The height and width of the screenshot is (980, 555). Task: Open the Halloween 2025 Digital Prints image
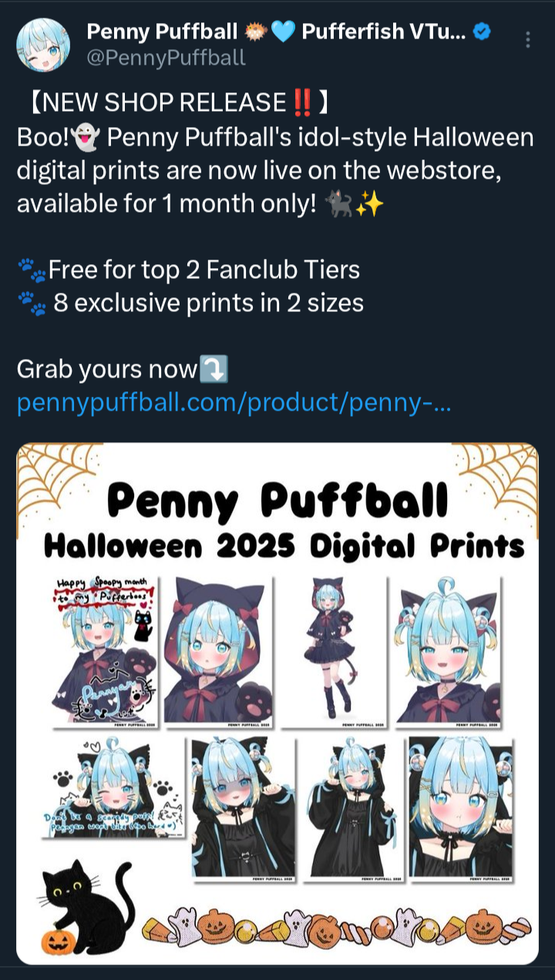click(277, 703)
